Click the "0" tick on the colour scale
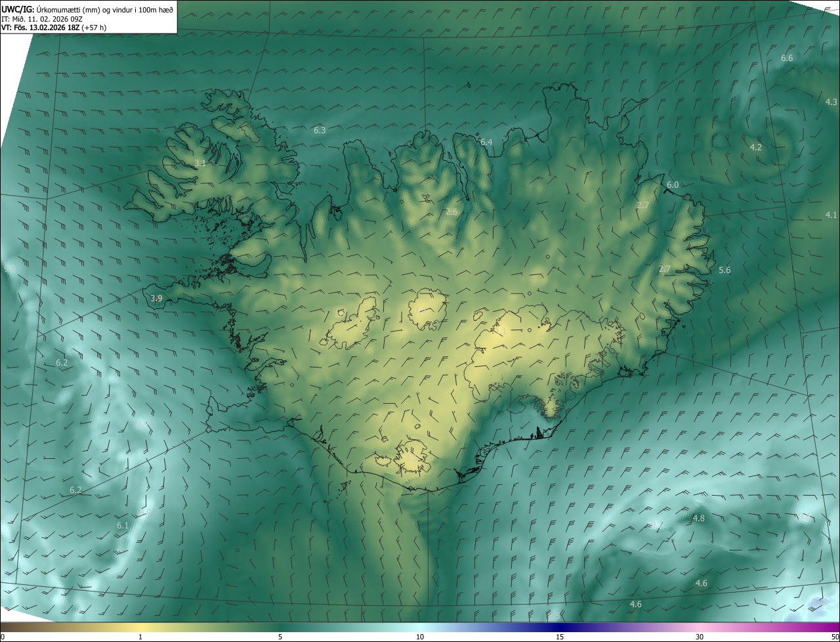840x642 pixels. 3,637
